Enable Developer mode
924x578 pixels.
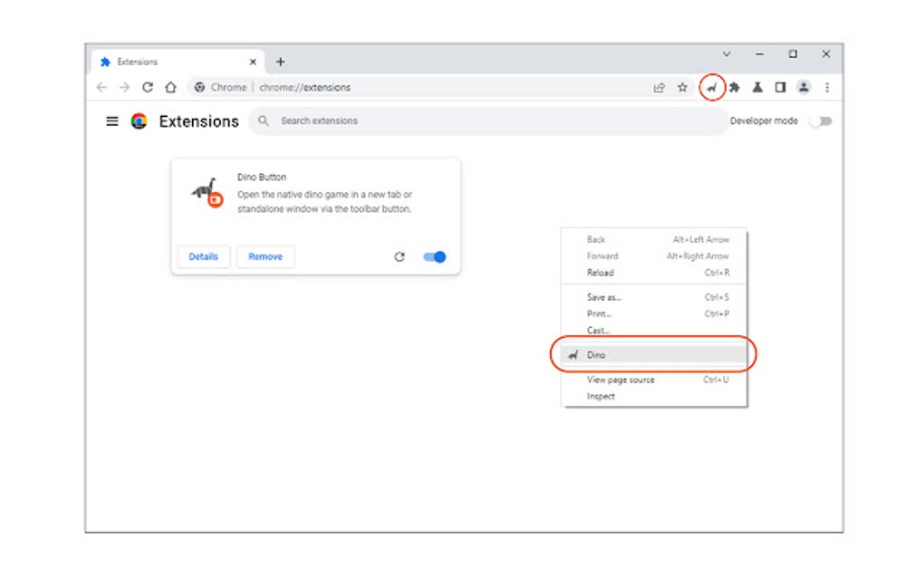[821, 120]
